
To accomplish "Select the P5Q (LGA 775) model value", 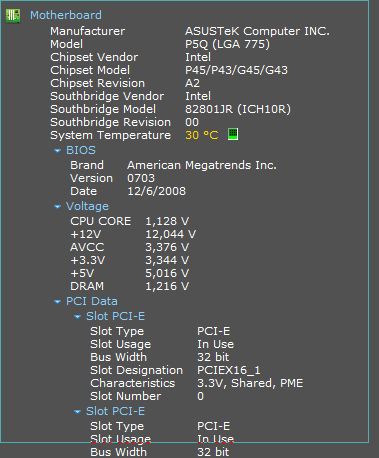I will pos(227,44).
